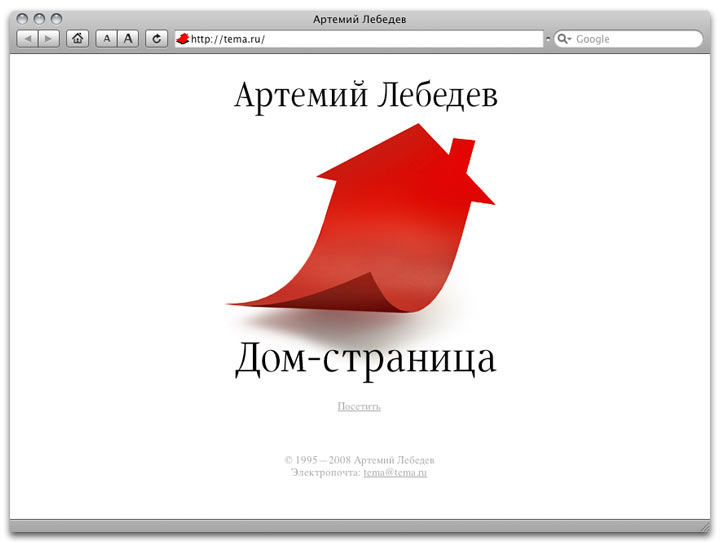Increase text size with large A button
Image resolution: width=720 pixels, height=542 pixels.
click(128, 39)
